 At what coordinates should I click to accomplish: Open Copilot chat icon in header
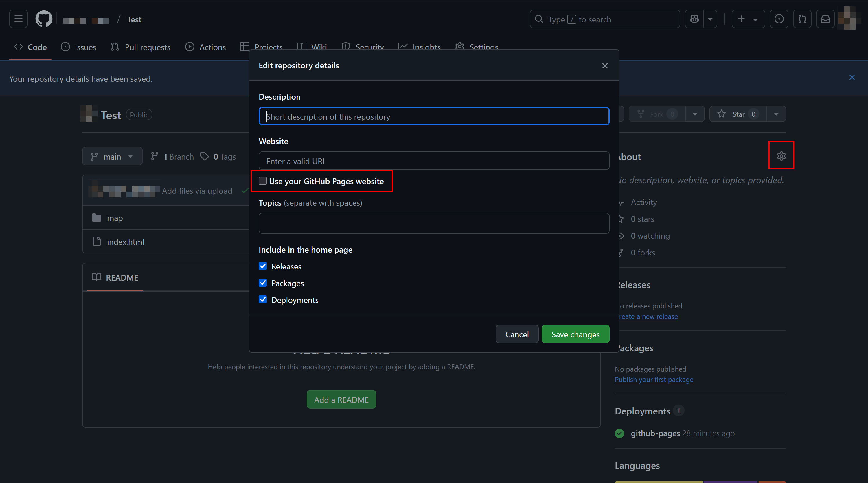coord(694,19)
